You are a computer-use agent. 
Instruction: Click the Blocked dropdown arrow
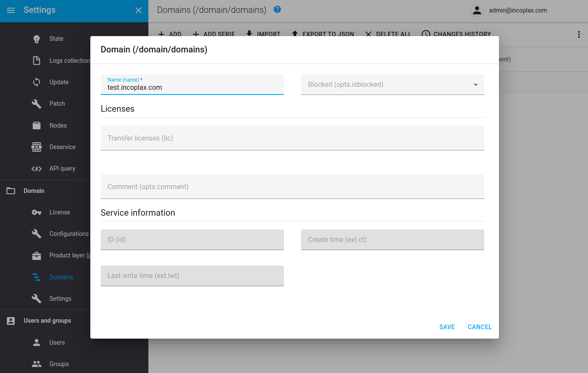pyautogui.click(x=476, y=85)
